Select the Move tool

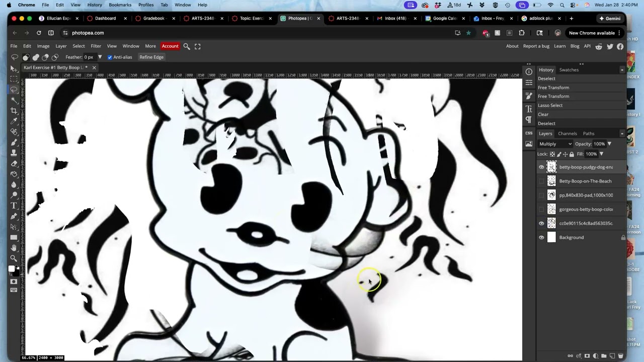(14, 68)
